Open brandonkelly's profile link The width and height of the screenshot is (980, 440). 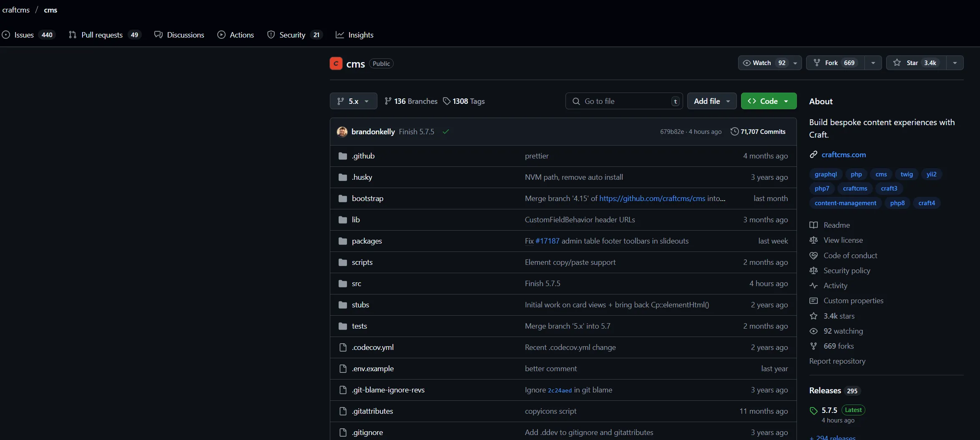(373, 132)
